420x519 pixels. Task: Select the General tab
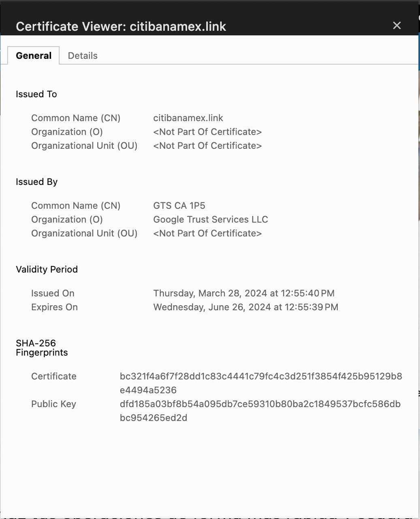click(x=34, y=56)
